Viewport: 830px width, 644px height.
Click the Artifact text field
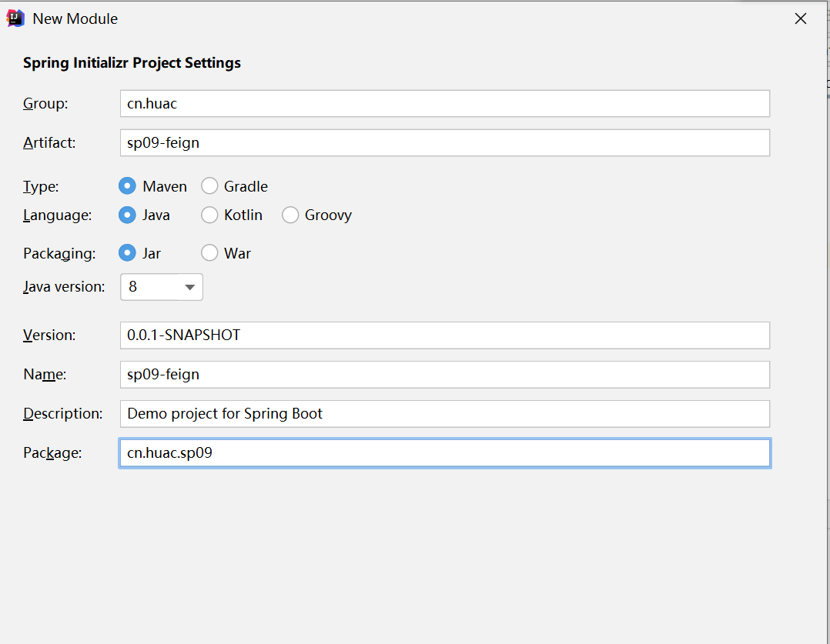click(x=444, y=143)
